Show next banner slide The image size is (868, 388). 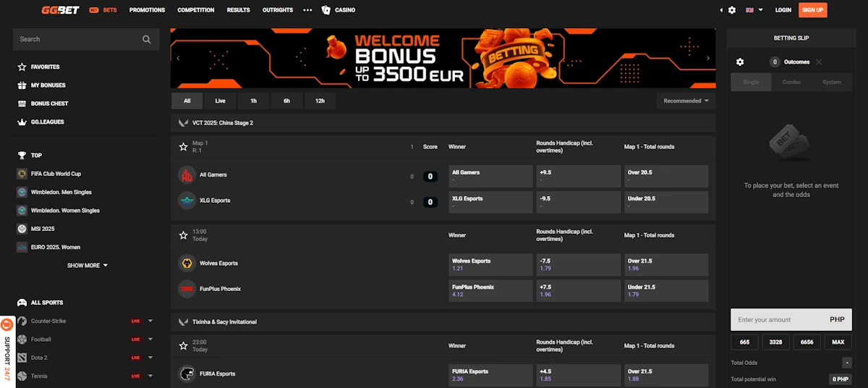[708, 58]
